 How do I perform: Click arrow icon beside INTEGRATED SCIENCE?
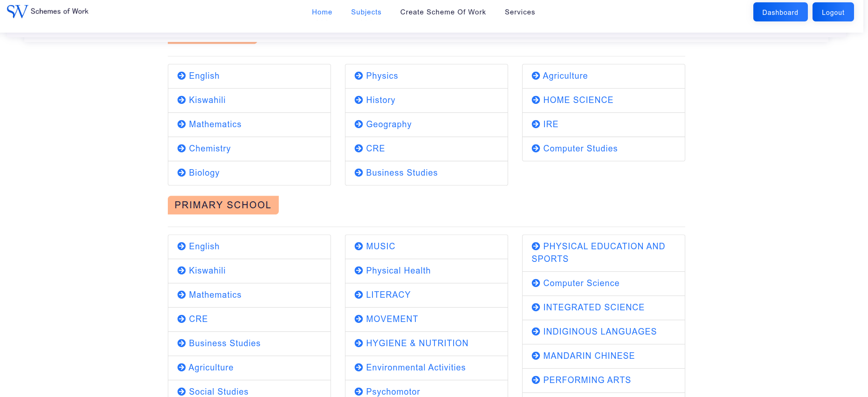click(x=536, y=308)
